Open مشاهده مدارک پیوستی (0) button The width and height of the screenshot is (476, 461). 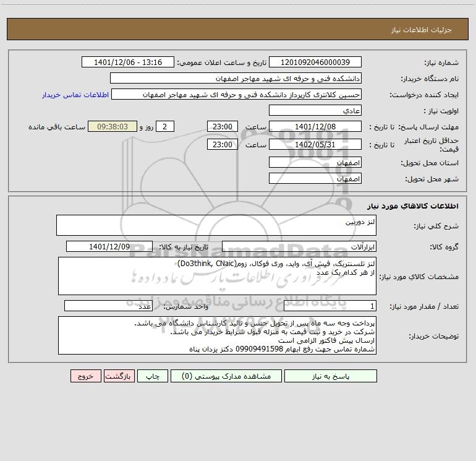click(226, 376)
